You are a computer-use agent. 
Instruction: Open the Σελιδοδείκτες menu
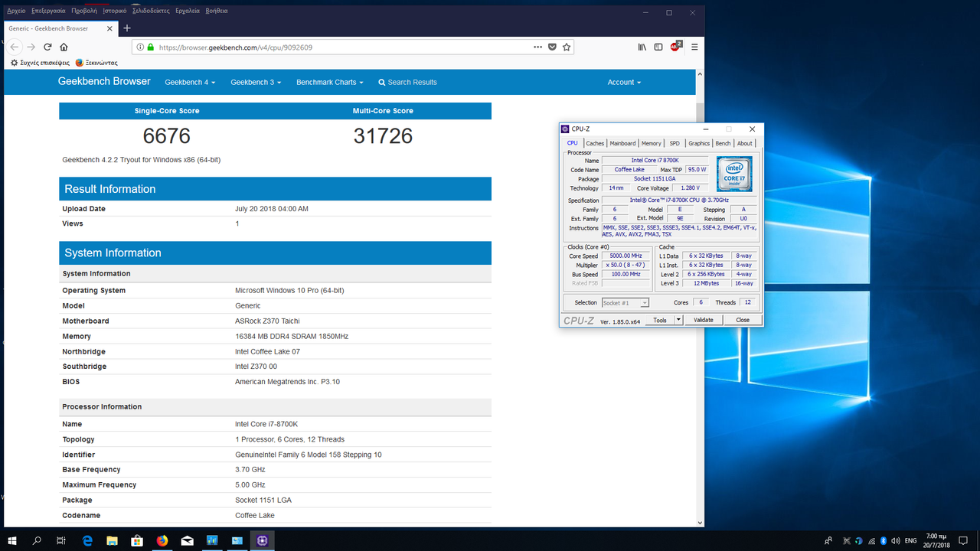[151, 11]
